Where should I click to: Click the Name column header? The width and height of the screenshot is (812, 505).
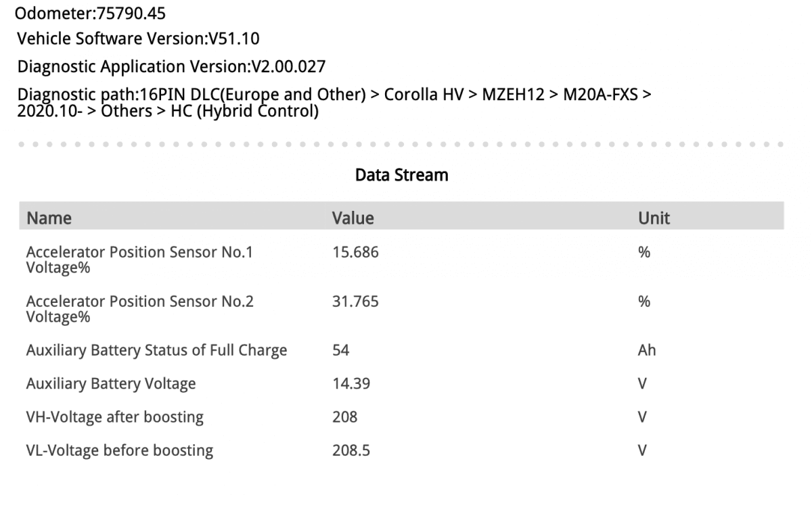(49, 218)
